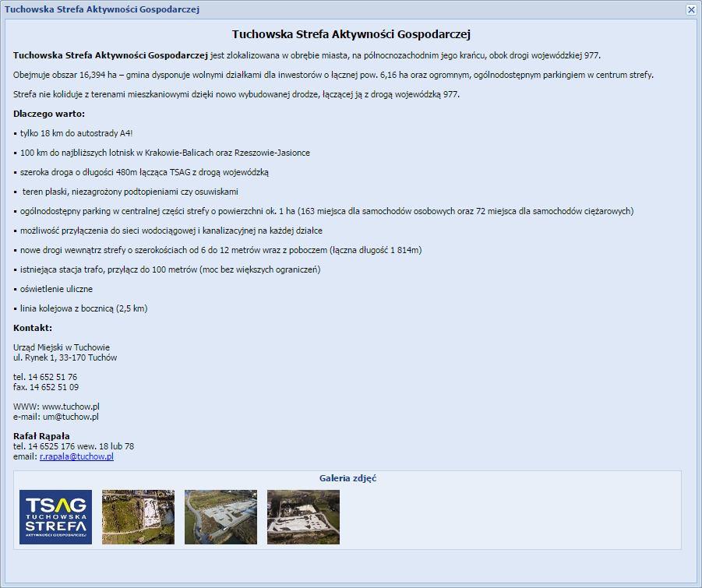Click the dialog title bar text
Viewport: 702px width, 588px height.
102,9
